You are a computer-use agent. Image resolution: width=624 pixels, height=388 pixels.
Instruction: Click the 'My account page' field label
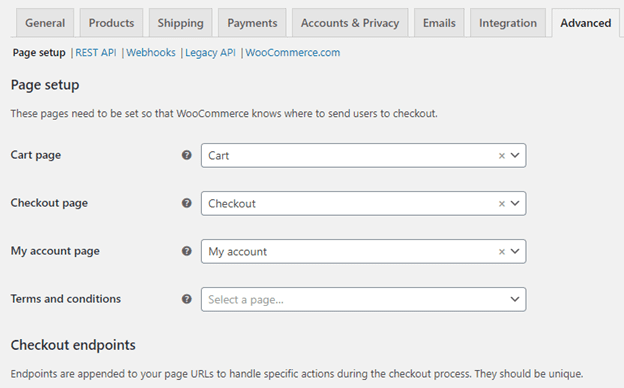pyautogui.click(x=55, y=251)
